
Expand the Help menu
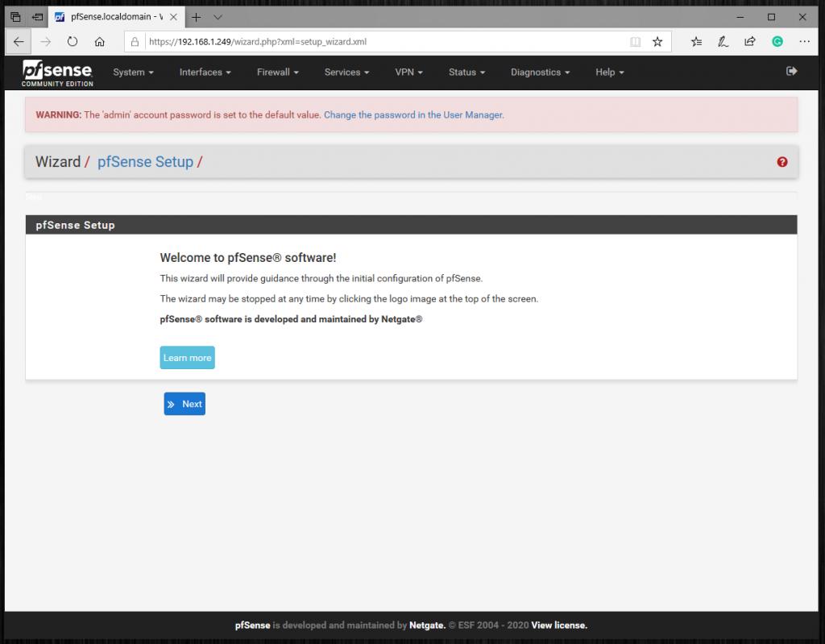click(x=610, y=73)
